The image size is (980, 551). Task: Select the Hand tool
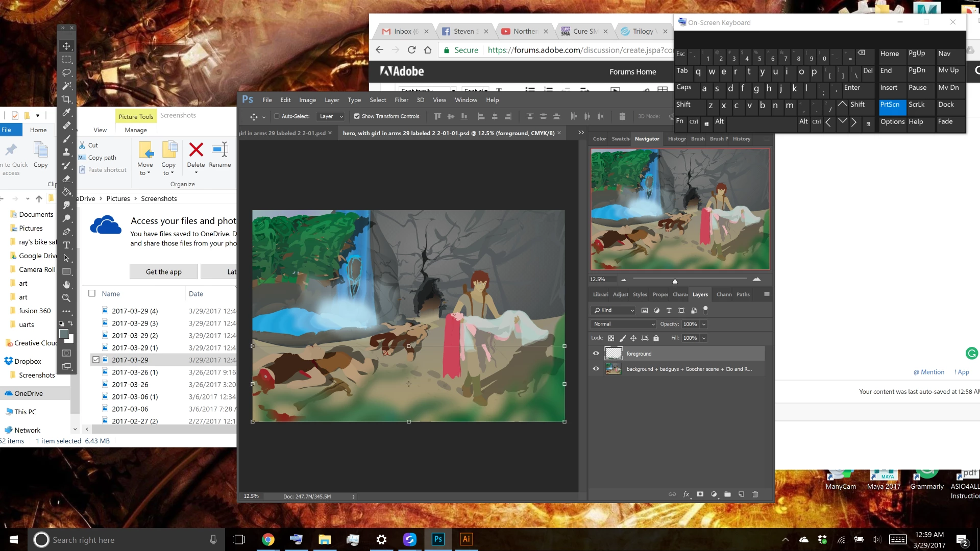click(66, 285)
